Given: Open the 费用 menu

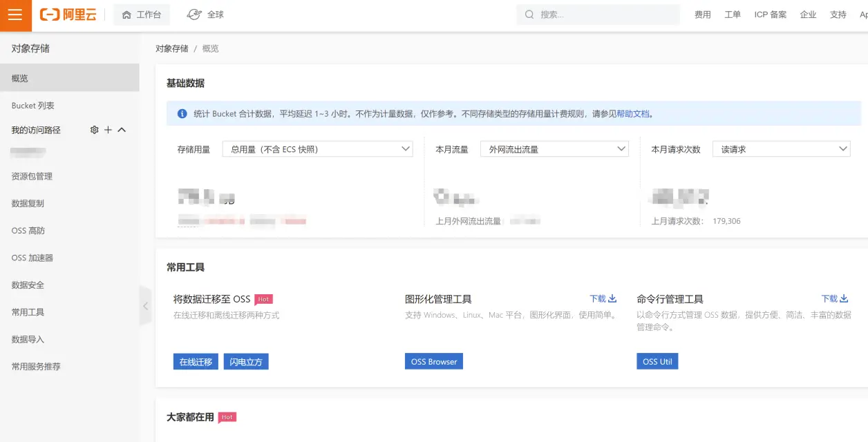Looking at the screenshot, I should pos(702,15).
